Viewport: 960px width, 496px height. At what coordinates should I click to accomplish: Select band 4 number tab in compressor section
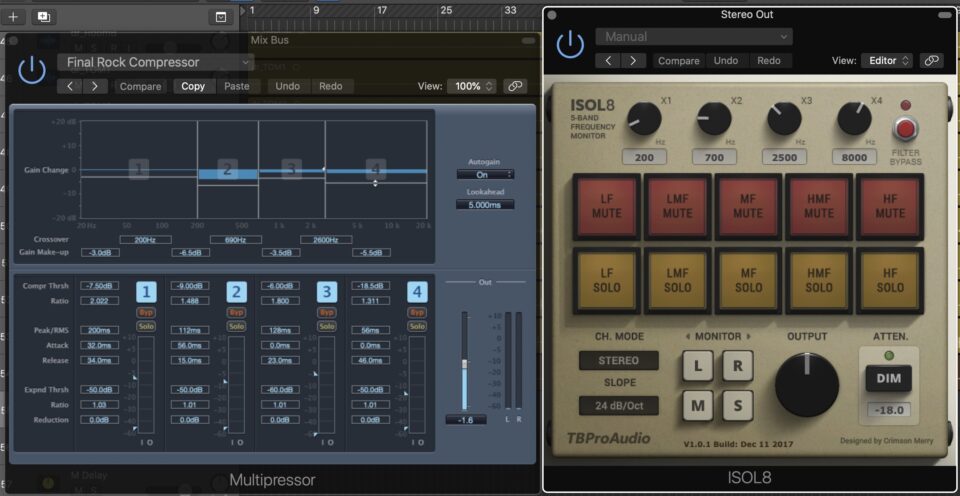coord(416,292)
